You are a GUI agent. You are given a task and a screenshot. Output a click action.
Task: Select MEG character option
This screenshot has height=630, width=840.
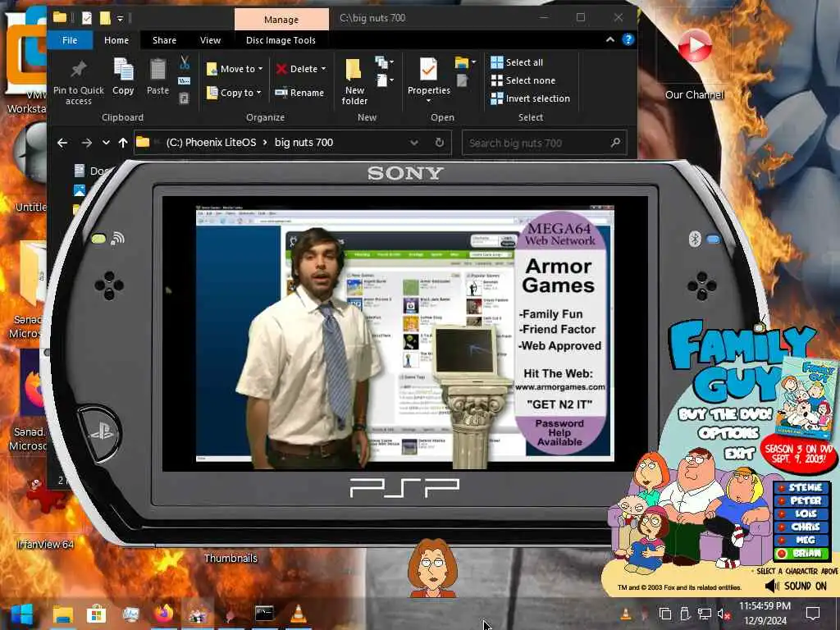click(801, 540)
